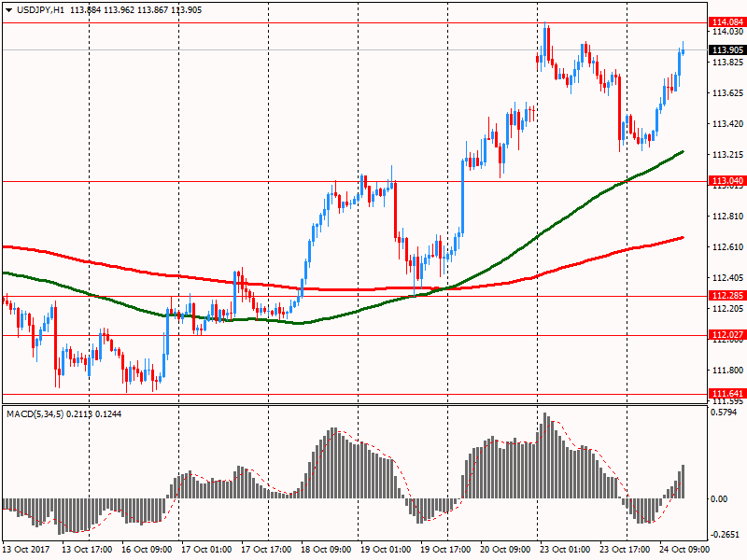
Task: Select the 19 Oct 01:00 time axis label
Action: 386,550
